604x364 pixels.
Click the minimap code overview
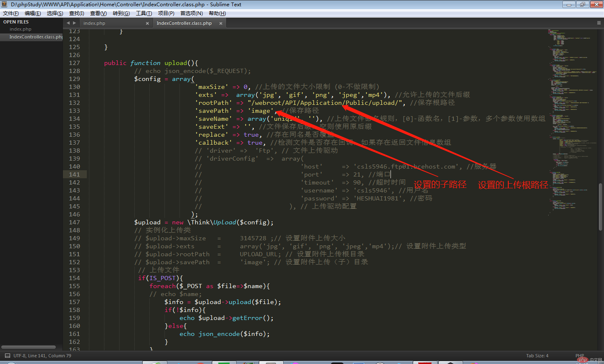[x=573, y=122]
